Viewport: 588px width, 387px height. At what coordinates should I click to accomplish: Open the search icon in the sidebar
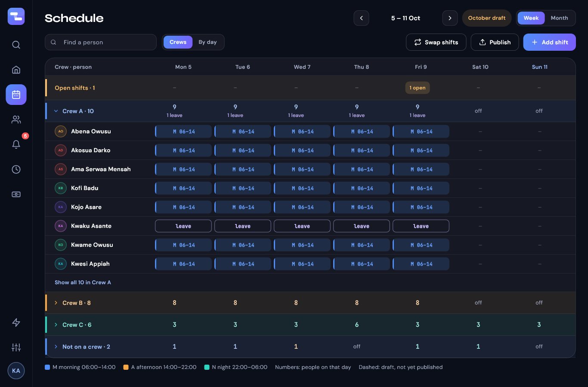click(x=16, y=45)
